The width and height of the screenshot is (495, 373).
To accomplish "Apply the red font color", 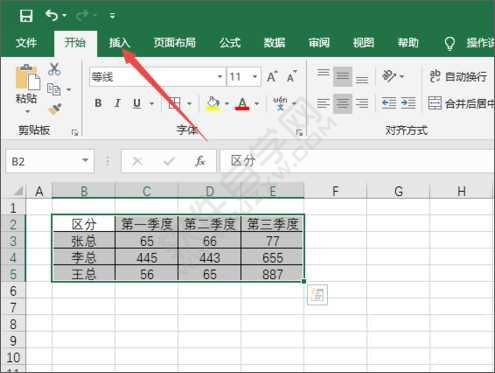I will (x=242, y=104).
